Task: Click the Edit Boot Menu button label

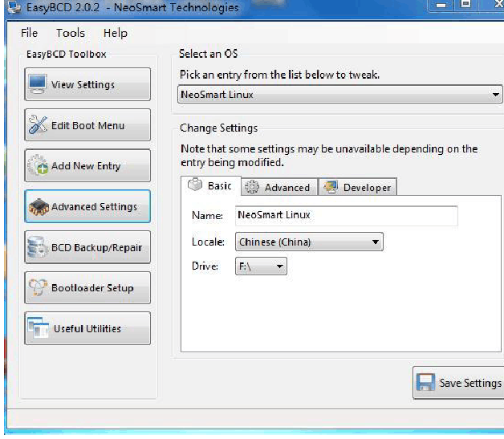Action: 87,125
